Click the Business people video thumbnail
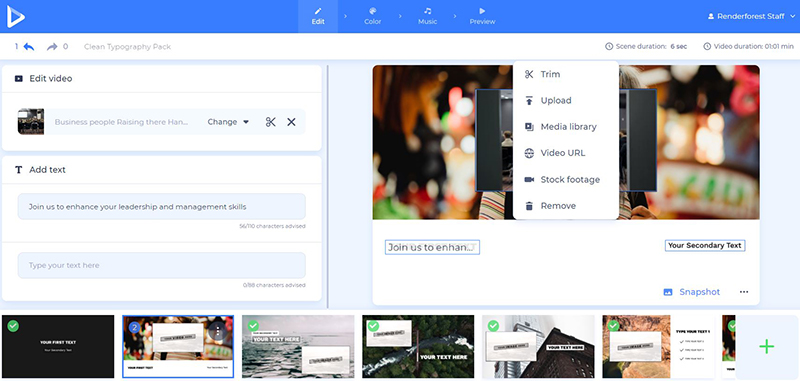800x381 pixels. click(x=31, y=121)
